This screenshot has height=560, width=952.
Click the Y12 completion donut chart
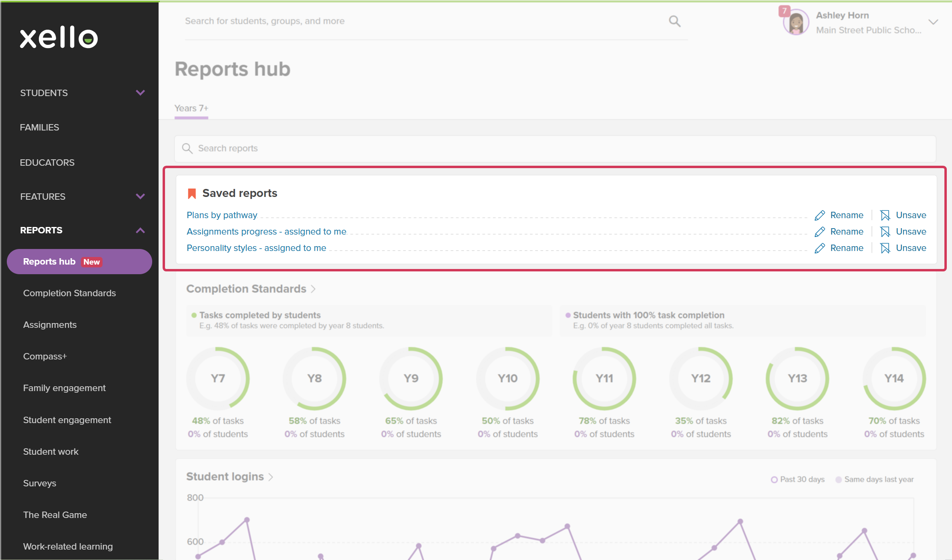pyautogui.click(x=701, y=379)
